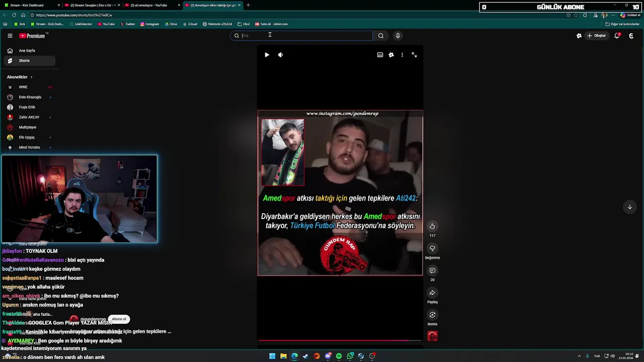The image size is (644, 362).
Task: Open browser three-dot settings menu
Action: [613, 15]
